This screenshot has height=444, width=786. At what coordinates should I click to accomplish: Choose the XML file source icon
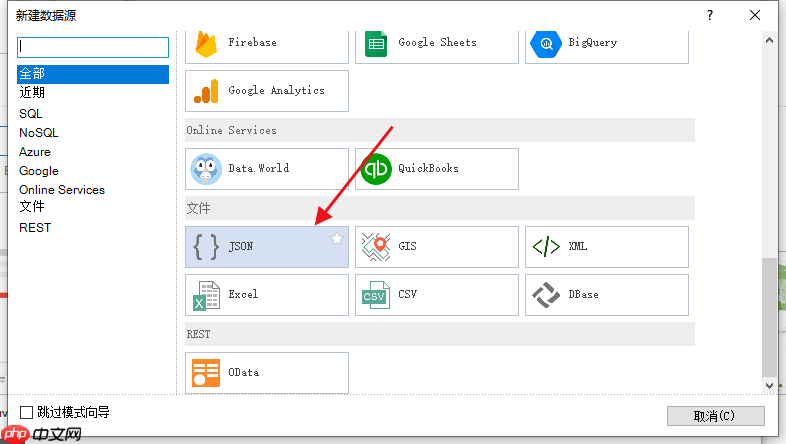(x=546, y=247)
